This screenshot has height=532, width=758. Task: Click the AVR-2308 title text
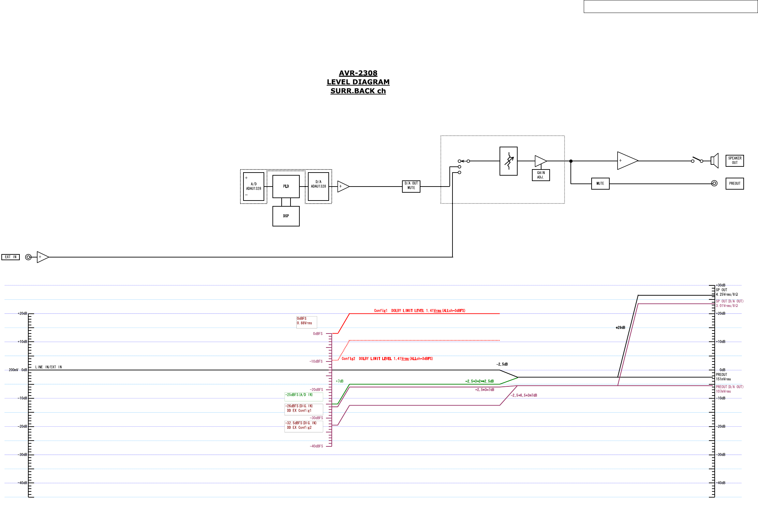point(358,73)
